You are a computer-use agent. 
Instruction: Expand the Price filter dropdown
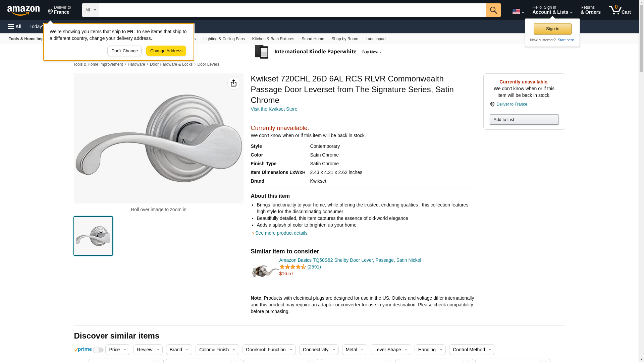pyautogui.click(x=117, y=350)
